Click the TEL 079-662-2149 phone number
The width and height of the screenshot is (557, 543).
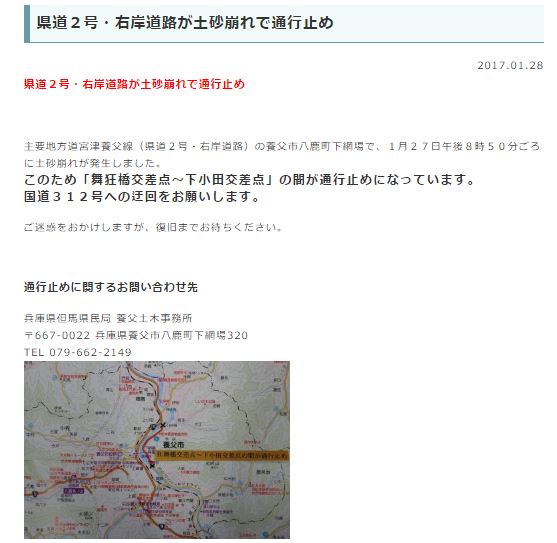(x=78, y=352)
